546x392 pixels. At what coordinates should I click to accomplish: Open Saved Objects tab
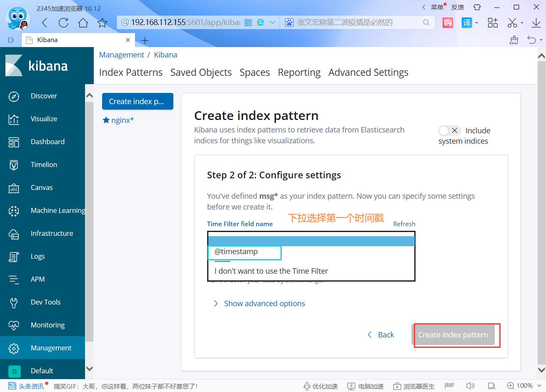point(201,72)
